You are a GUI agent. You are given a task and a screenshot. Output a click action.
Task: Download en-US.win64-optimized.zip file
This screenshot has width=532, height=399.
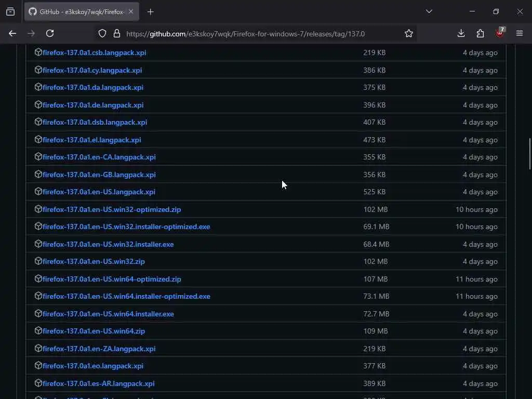point(112,279)
